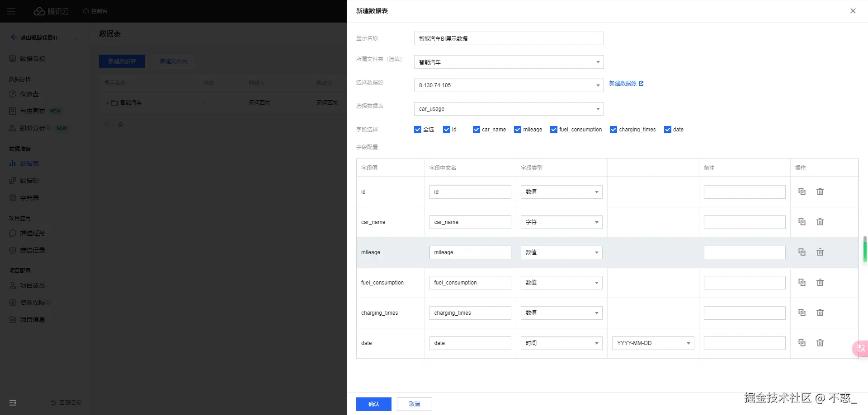
Task: Uncheck the id field checkbox
Action: point(447,130)
